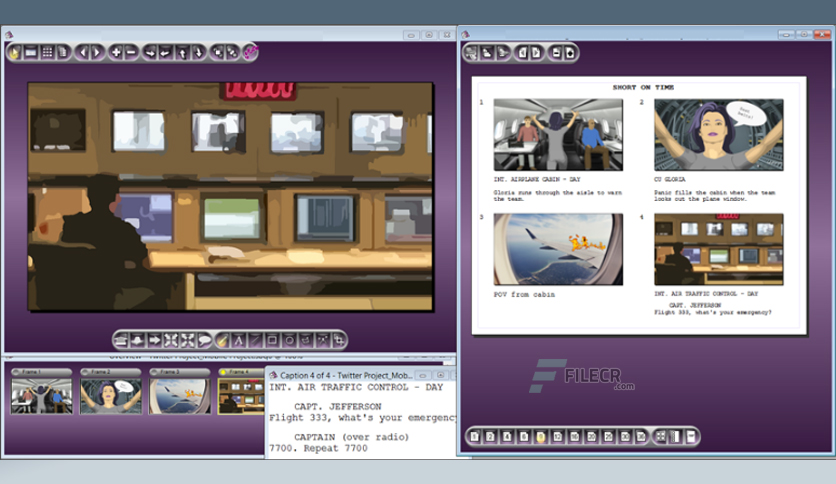836x484 pixels.
Task: Select Frame 4 thumbnail in overview strip
Action: (x=241, y=395)
